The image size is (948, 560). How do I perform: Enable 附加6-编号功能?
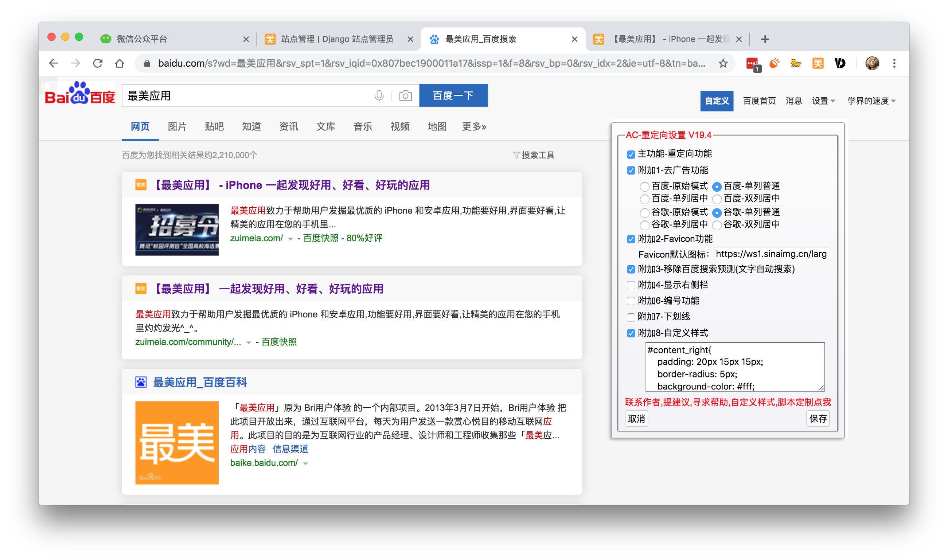(x=631, y=301)
